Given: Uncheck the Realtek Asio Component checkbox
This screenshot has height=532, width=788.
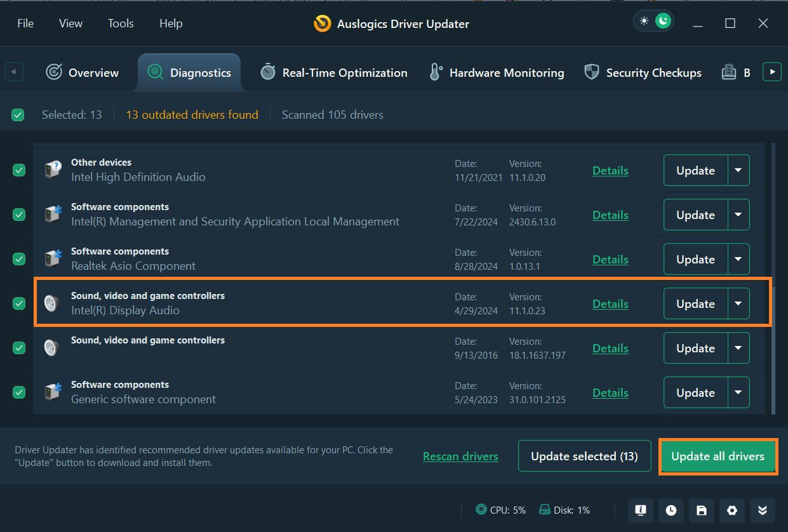Looking at the screenshot, I should pyautogui.click(x=19, y=259).
